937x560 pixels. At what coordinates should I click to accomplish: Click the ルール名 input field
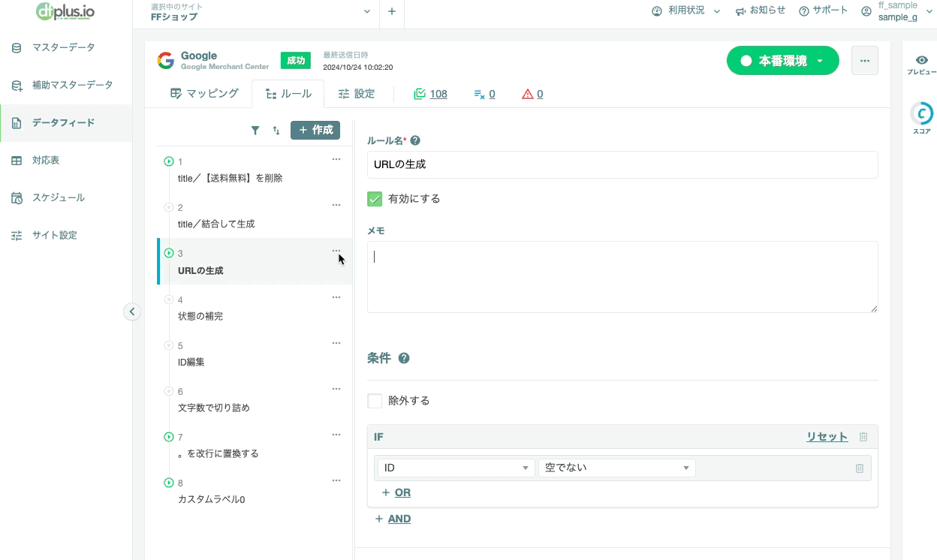(x=622, y=164)
